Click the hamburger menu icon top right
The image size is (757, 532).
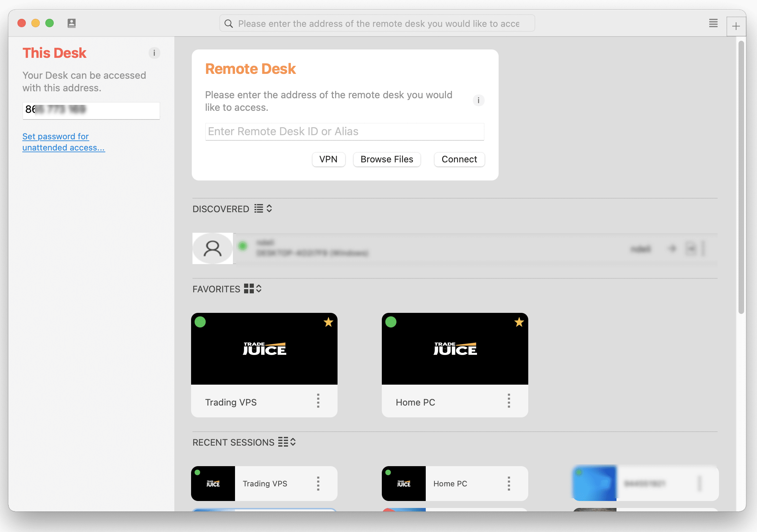(x=713, y=23)
